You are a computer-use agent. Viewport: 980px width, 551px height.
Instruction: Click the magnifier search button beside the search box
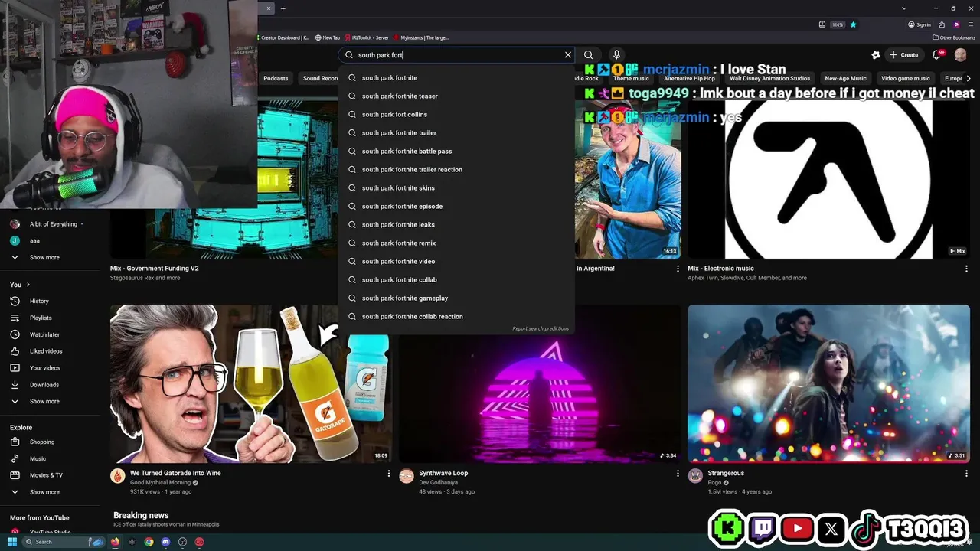pyautogui.click(x=588, y=55)
